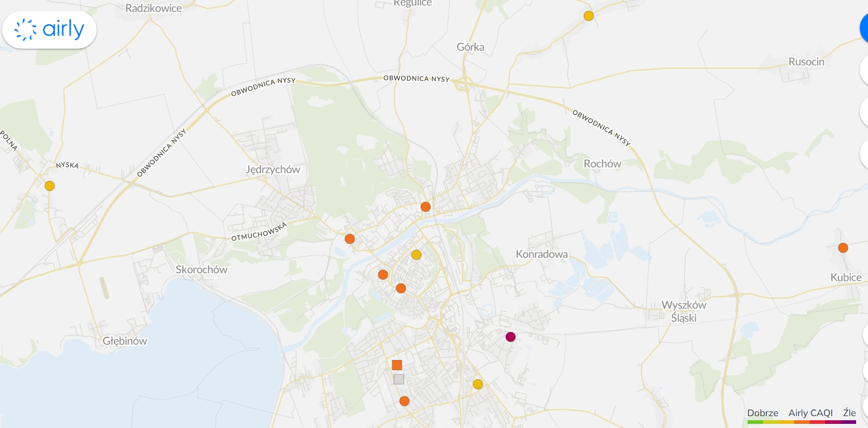Click the Źle label in legend
This screenshot has height=428, width=868.
(849, 413)
